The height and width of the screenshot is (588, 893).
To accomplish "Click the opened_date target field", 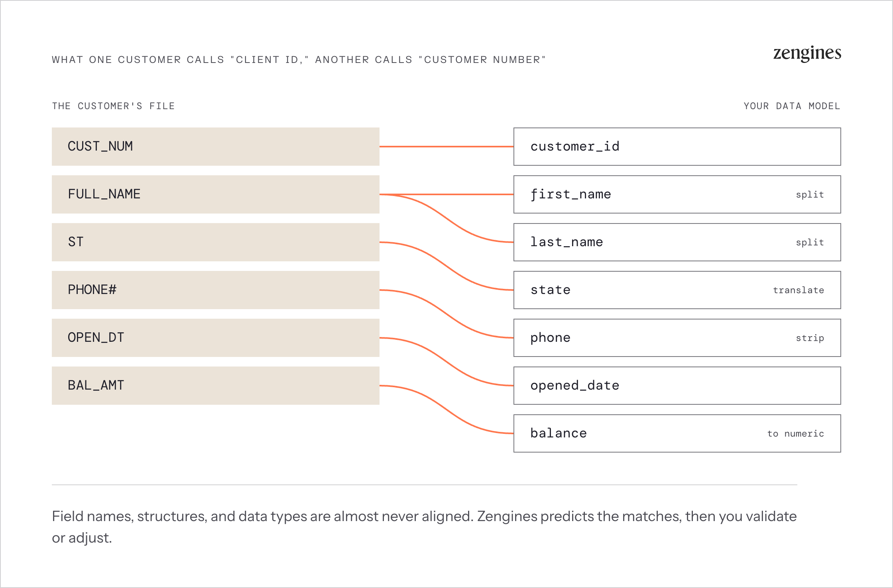I will pyautogui.click(x=677, y=386).
